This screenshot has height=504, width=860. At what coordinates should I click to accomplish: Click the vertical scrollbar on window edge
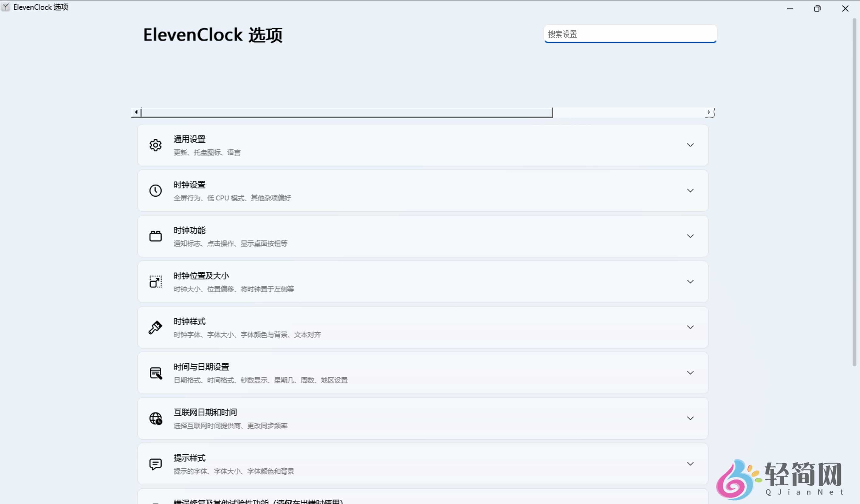(x=854, y=193)
